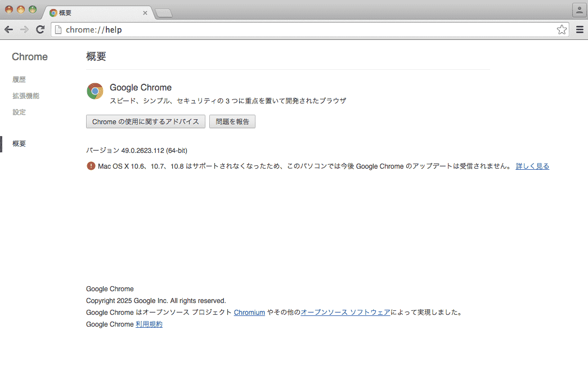The width and height of the screenshot is (588, 375).
Task: Click the スピード、シンプル、セキュリティ description text
Action: pos(228,101)
